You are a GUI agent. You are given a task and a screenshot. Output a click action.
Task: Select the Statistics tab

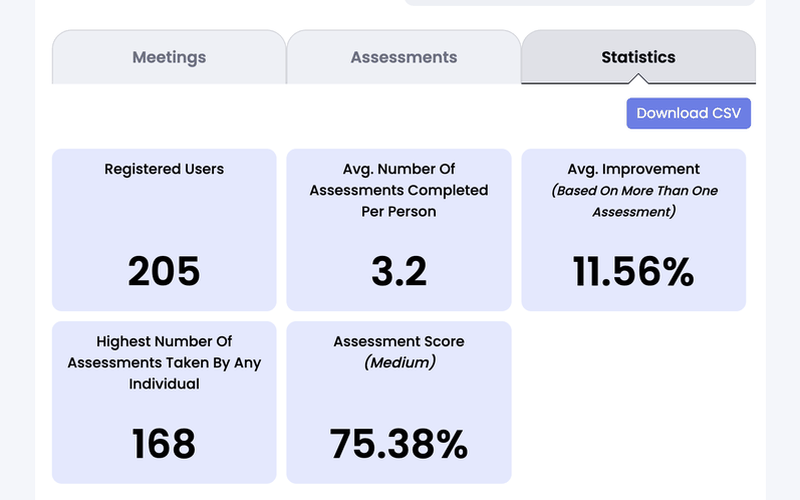[x=638, y=57]
